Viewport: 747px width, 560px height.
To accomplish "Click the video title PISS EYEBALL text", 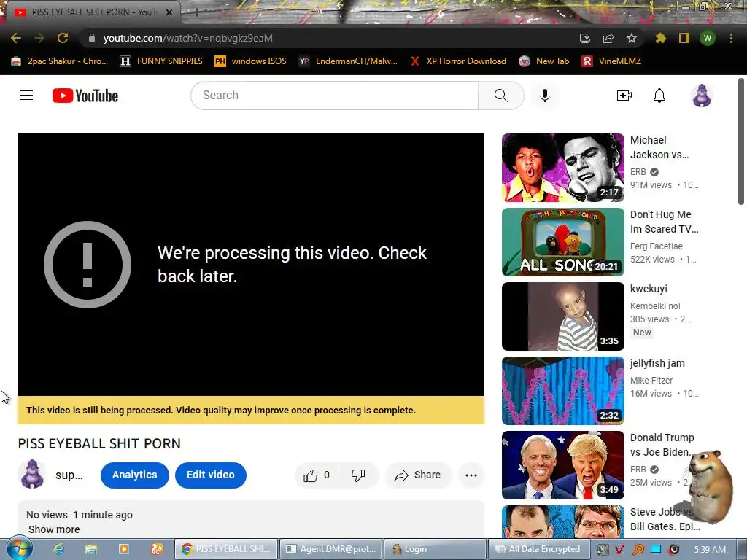I will (99, 444).
